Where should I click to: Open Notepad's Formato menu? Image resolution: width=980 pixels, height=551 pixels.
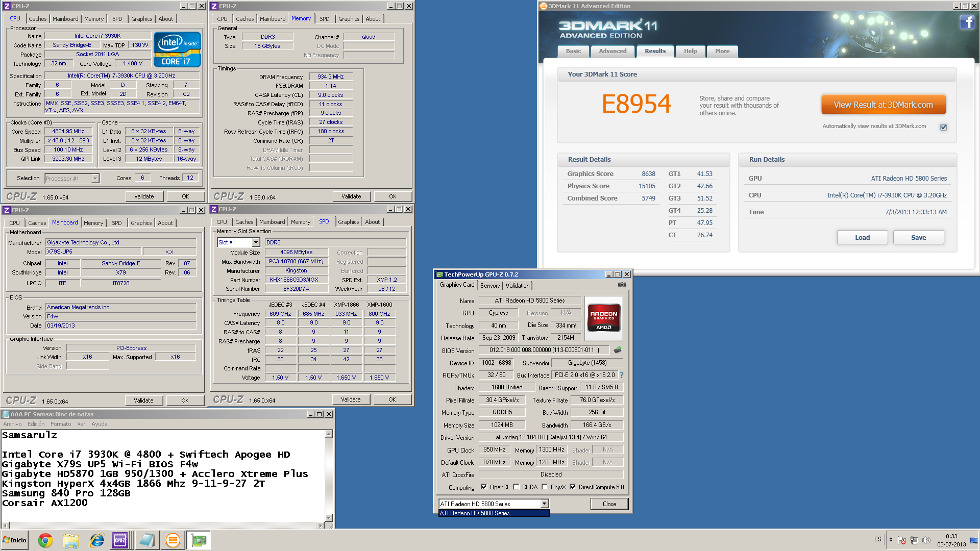pos(61,424)
